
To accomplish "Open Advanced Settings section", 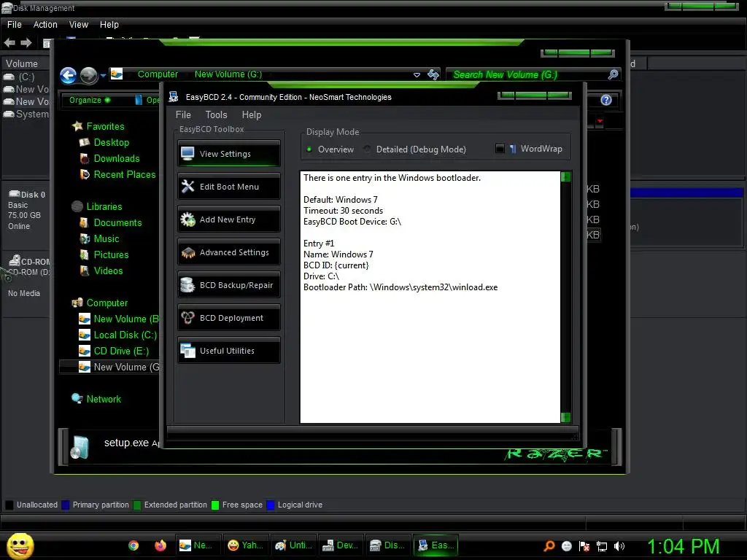I will tap(228, 252).
